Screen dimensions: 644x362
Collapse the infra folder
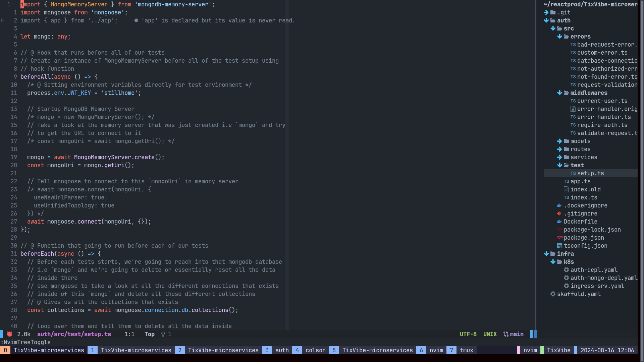(546, 254)
